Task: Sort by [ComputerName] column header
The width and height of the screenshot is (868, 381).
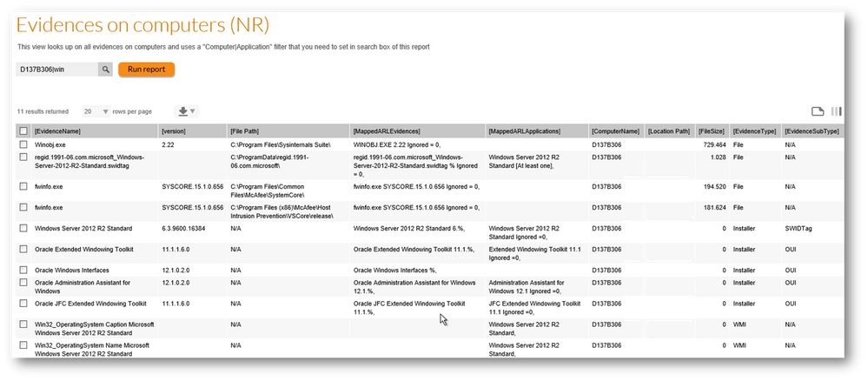Action: [617, 131]
